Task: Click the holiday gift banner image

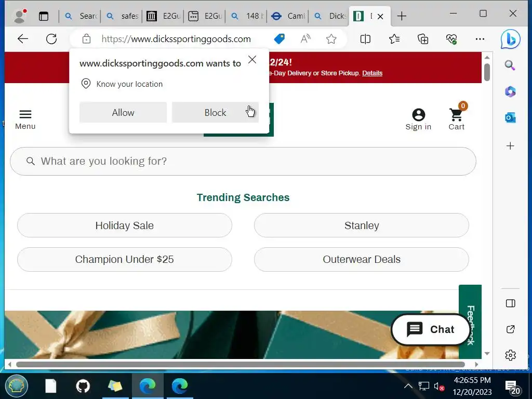Action: pos(231,335)
